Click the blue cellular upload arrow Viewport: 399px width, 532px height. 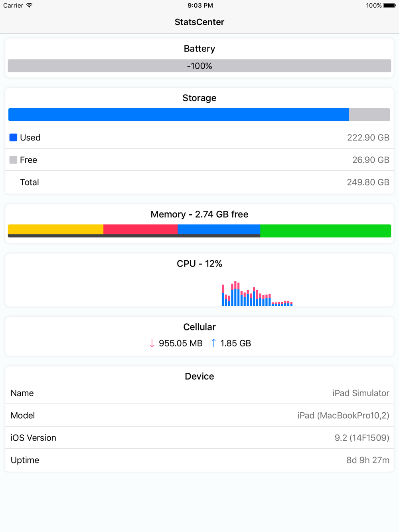pos(213,343)
